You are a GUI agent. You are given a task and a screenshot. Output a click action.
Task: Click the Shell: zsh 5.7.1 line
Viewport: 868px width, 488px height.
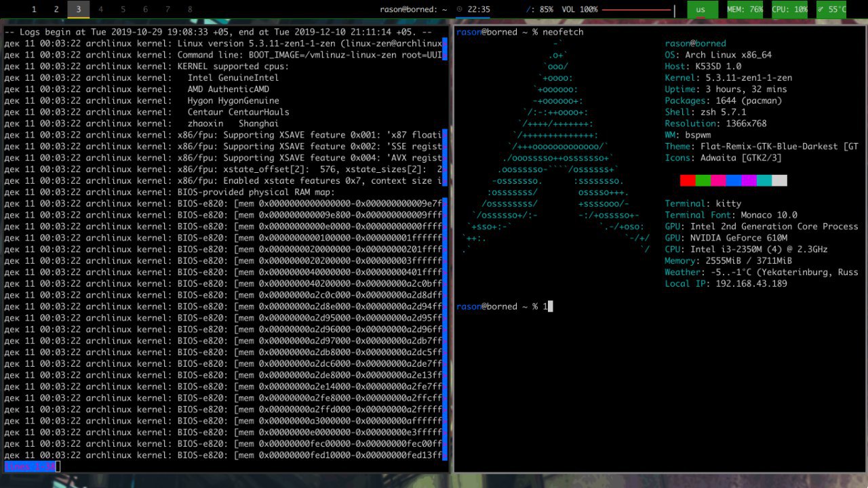tap(705, 112)
